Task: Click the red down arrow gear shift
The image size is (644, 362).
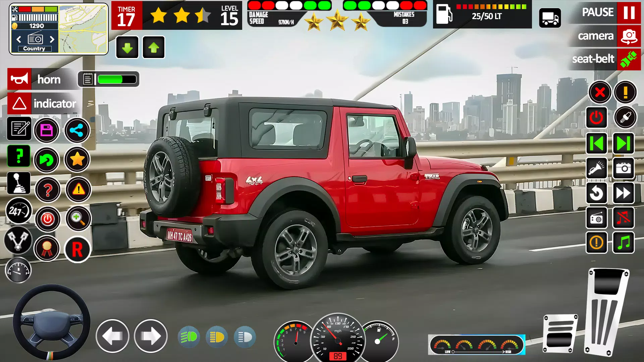Action: pyautogui.click(x=127, y=47)
